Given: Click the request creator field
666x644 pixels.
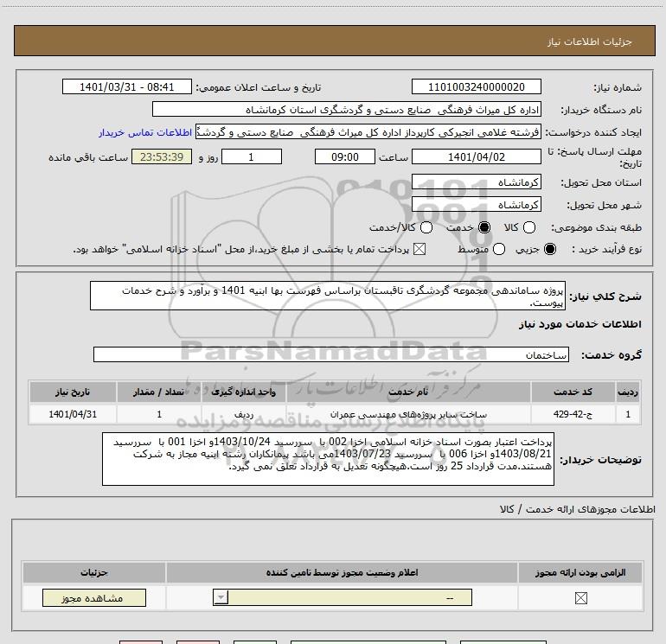Looking at the screenshot, I should (x=368, y=132).
